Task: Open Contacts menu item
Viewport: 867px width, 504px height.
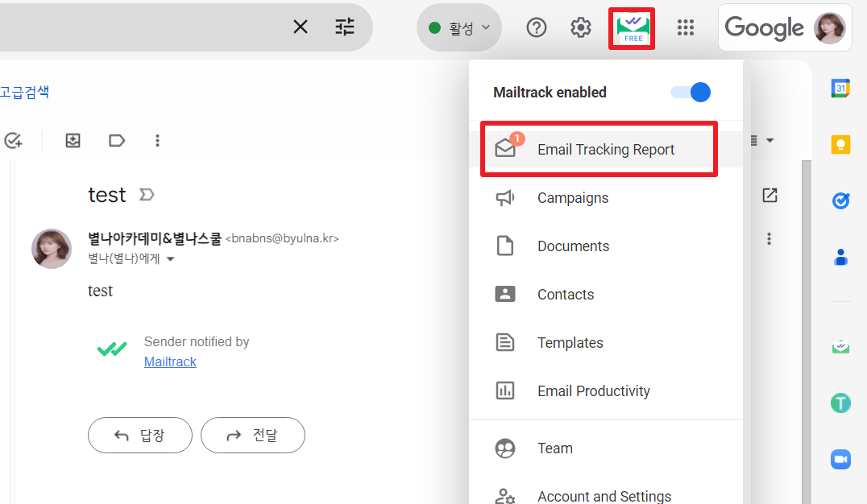Action: [x=605, y=295]
